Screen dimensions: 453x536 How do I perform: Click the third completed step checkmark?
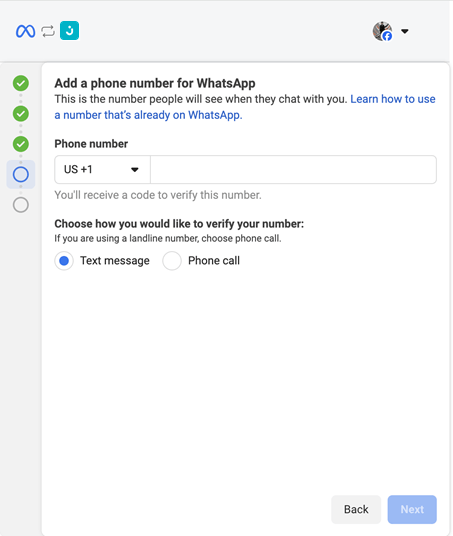(x=21, y=144)
